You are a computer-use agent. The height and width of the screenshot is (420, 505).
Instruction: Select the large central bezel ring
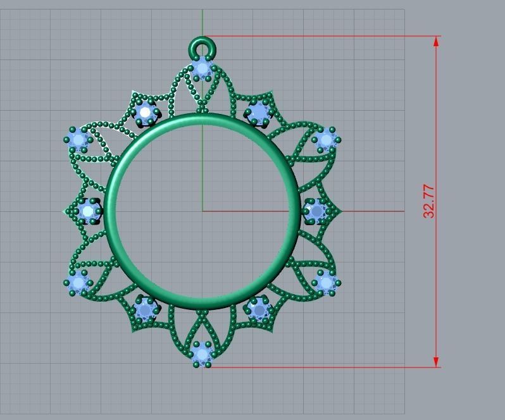tap(203, 211)
